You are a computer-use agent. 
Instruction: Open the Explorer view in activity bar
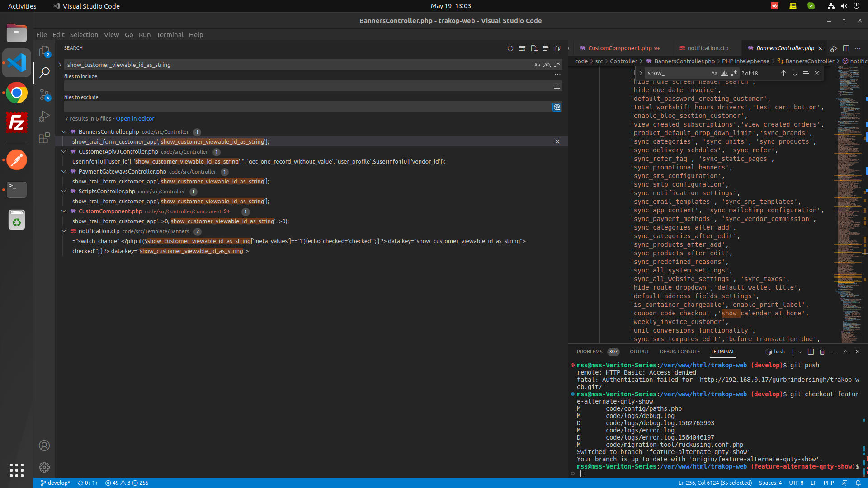pyautogui.click(x=44, y=51)
